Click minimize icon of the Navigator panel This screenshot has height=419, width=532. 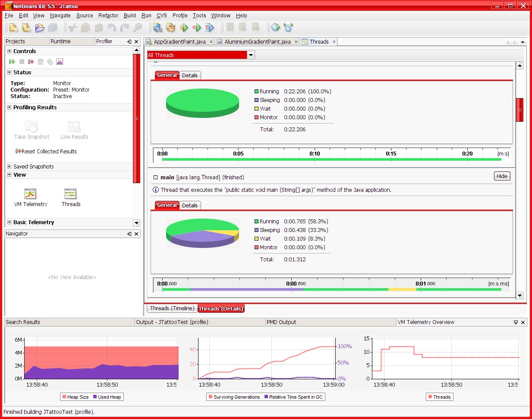(129, 234)
